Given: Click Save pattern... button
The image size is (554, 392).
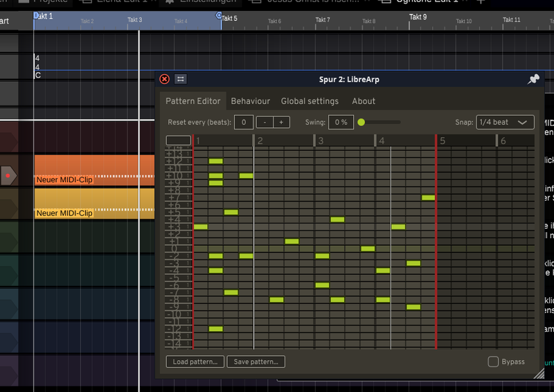Looking at the screenshot, I should pyautogui.click(x=256, y=362).
